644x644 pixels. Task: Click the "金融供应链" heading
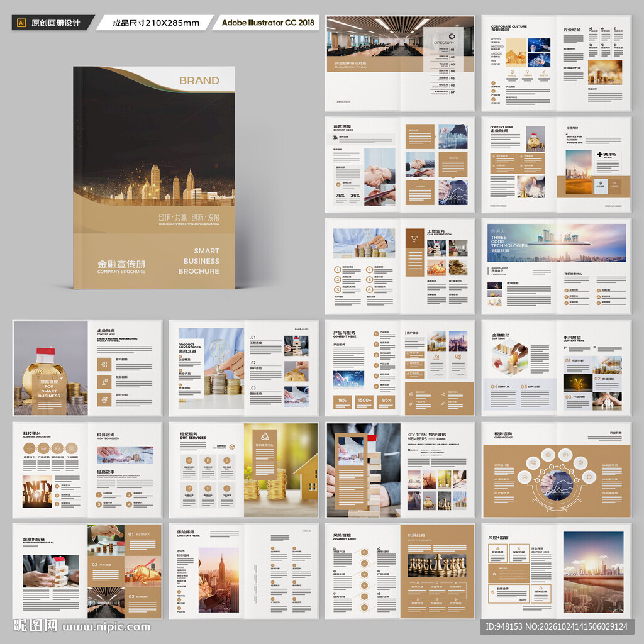point(34,539)
